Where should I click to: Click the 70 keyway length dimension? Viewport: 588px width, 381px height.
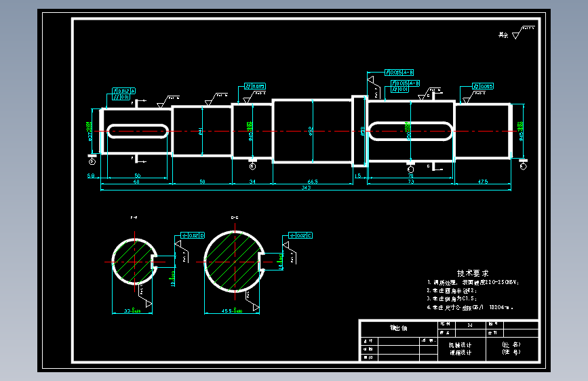coord(410,176)
